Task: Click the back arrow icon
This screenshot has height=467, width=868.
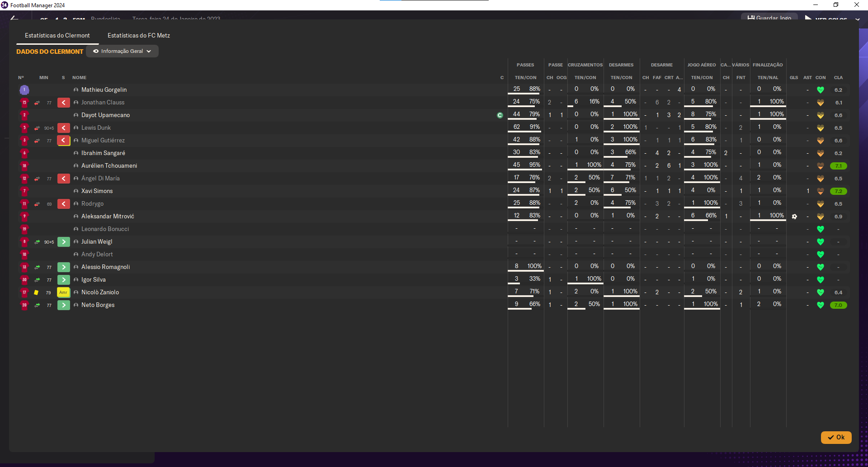Action: (x=14, y=18)
